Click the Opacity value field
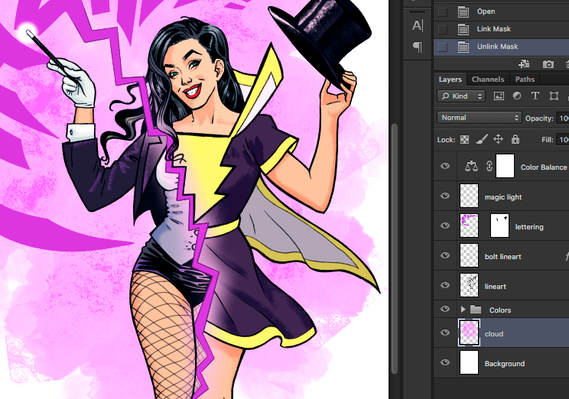Image resolution: width=569 pixels, height=399 pixels. (x=562, y=118)
